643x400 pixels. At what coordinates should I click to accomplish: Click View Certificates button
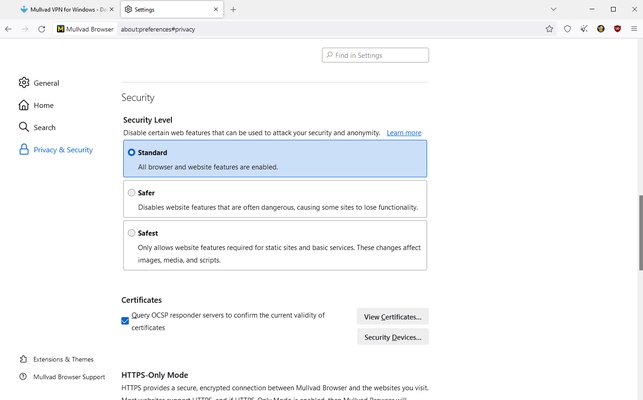click(392, 317)
